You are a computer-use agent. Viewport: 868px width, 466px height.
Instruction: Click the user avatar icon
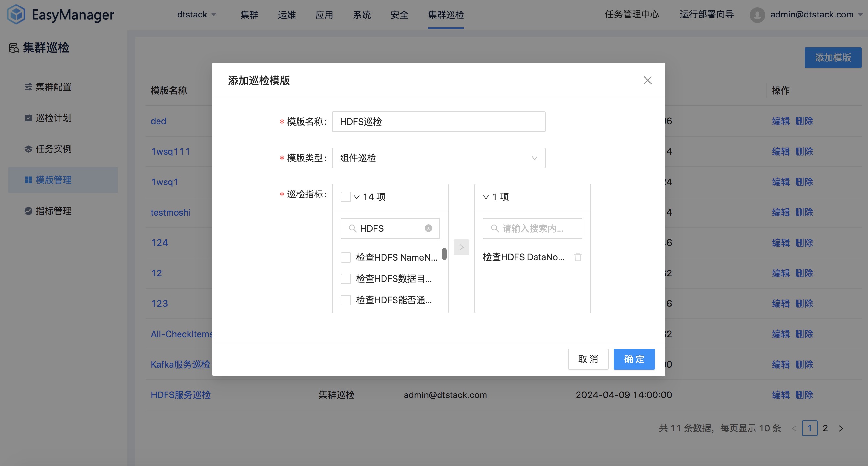pyautogui.click(x=757, y=15)
